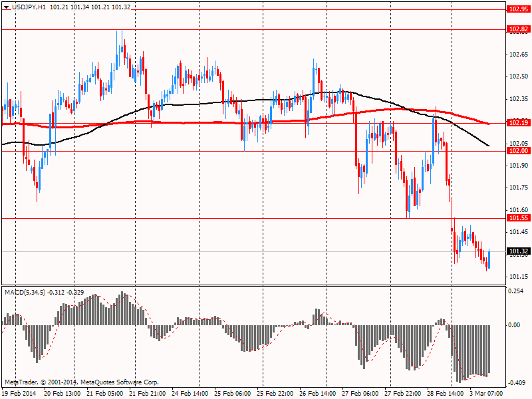The width and height of the screenshot is (532, 399).
Task: Click the 101.55 support level label
Action: coord(519,218)
